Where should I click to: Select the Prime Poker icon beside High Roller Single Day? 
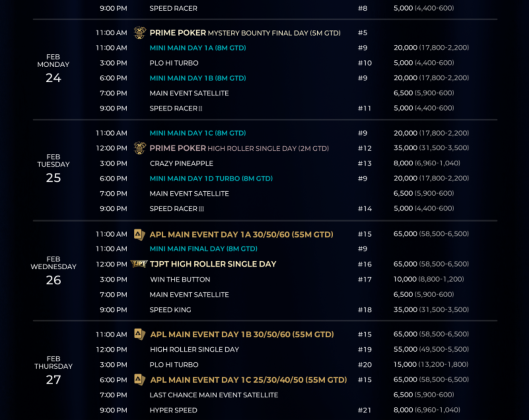(x=138, y=148)
